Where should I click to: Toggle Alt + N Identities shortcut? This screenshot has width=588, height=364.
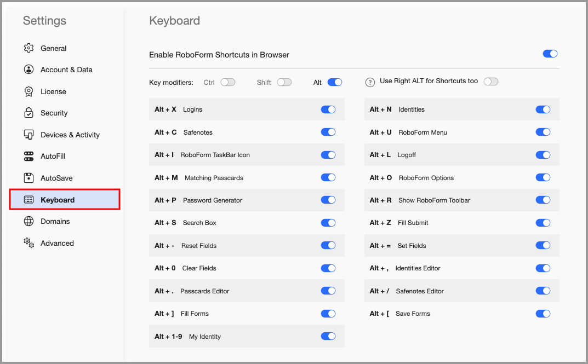tap(543, 109)
